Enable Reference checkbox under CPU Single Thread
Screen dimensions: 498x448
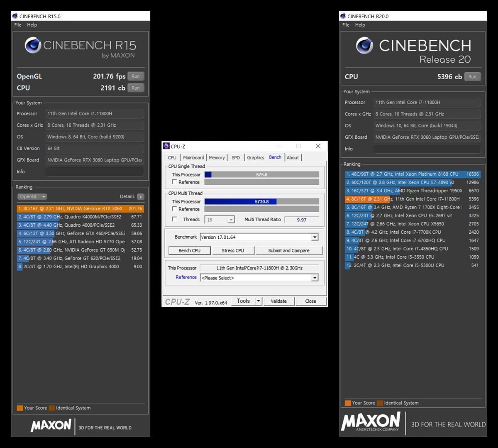pos(175,182)
